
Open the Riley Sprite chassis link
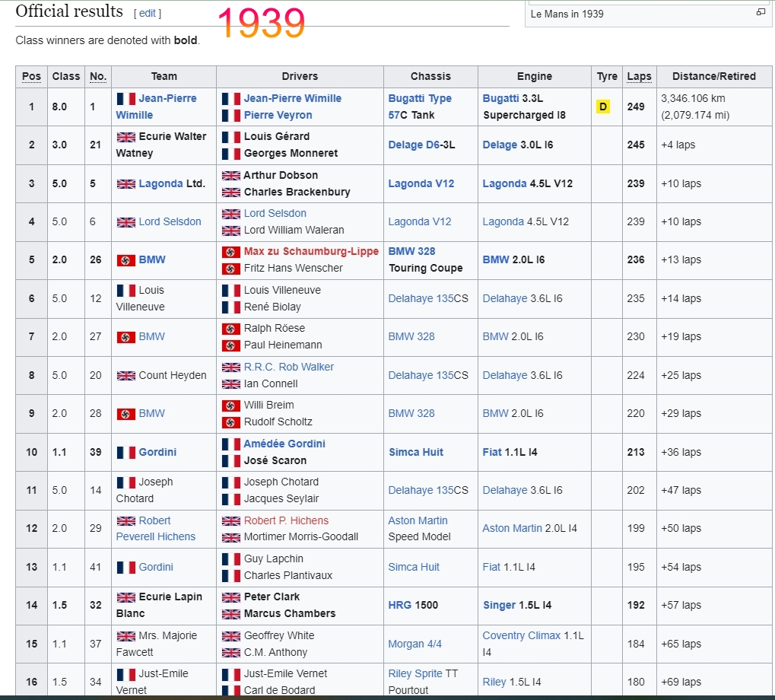coord(415,674)
